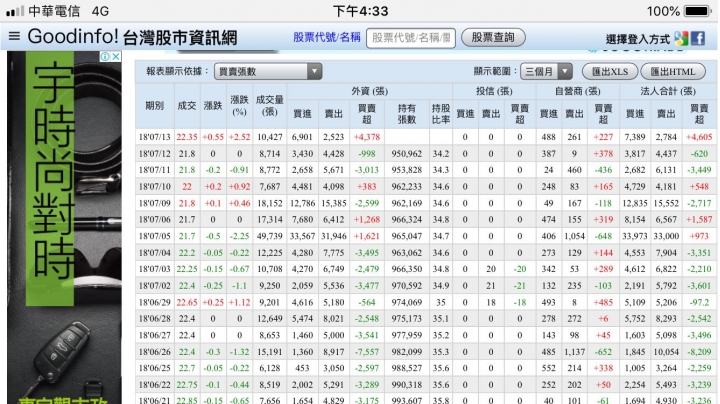Screen dimensions: 720x404
Task: Click the 選擇登入方式 label
Action: (x=638, y=39)
